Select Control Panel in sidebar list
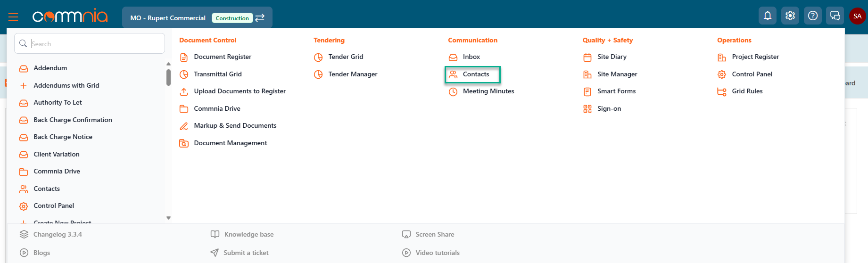This screenshot has width=868, height=263. click(54, 205)
